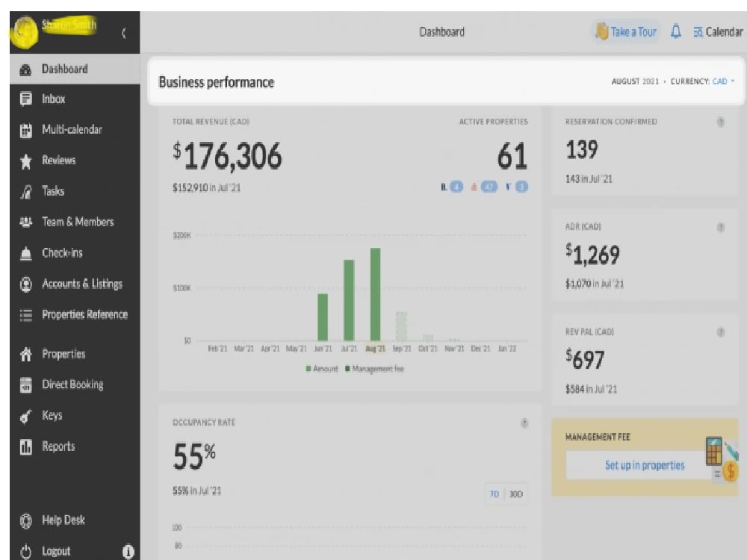Open Tasks in the sidebar
The width and height of the screenshot is (747, 560).
click(53, 191)
